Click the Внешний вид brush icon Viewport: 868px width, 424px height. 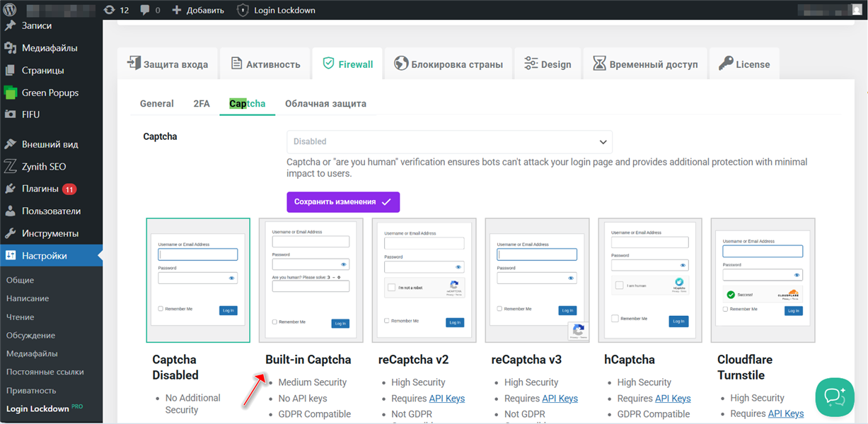point(10,144)
